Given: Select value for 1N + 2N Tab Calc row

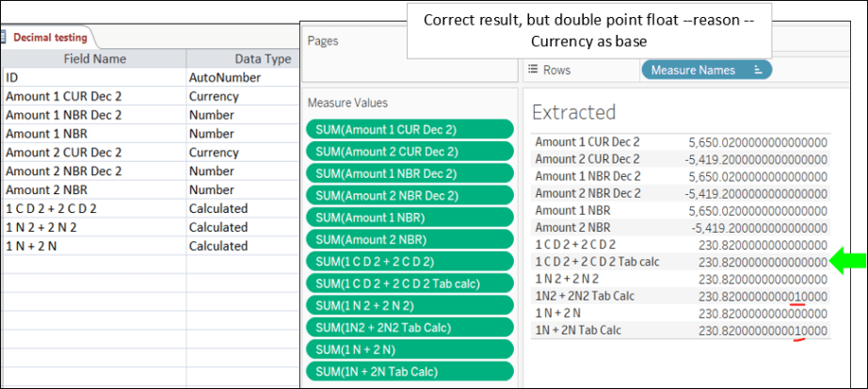Looking at the screenshot, I should coord(764,331).
